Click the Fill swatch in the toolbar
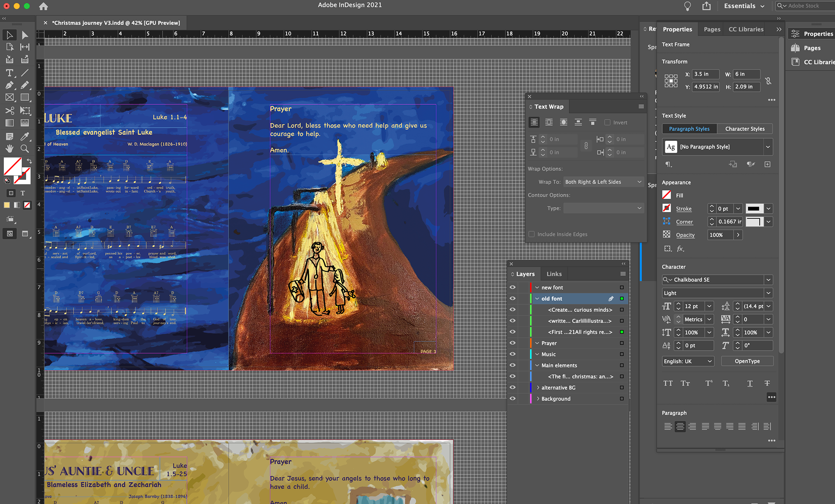The height and width of the screenshot is (504, 835). point(13,166)
